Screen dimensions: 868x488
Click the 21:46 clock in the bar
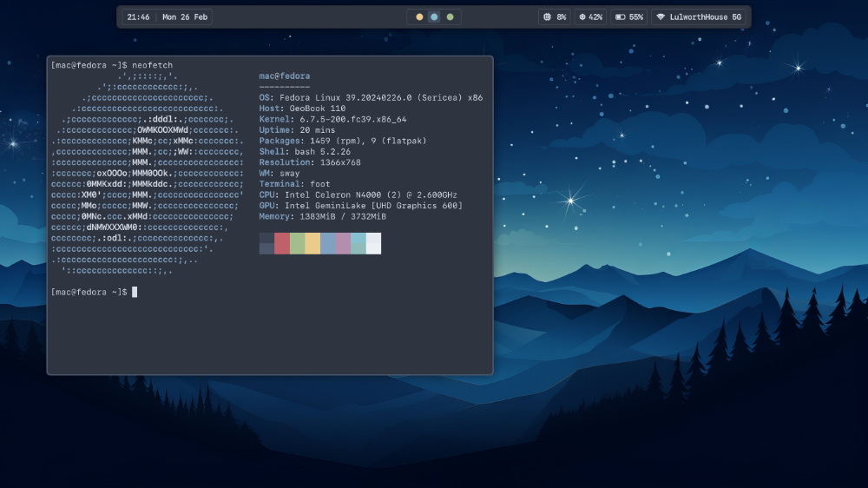[x=138, y=16]
